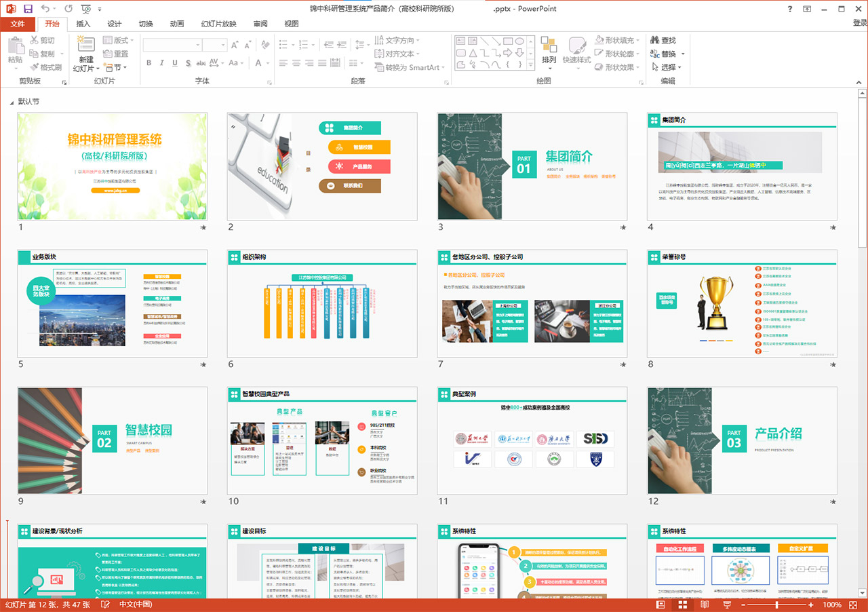The height and width of the screenshot is (612, 868).
Task: Collapse the ribbon with the chevron
Action: pos(859,81)
